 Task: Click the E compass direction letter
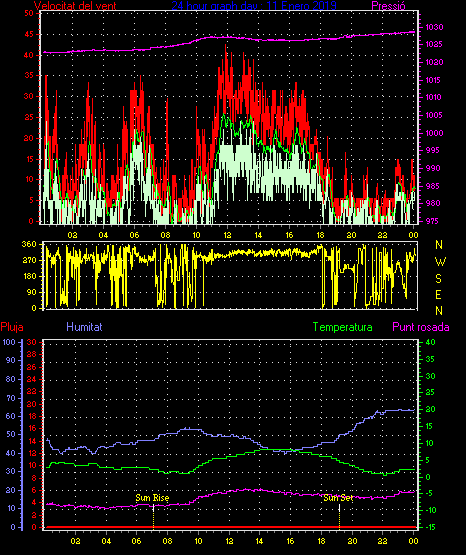[x=438, y=295]
